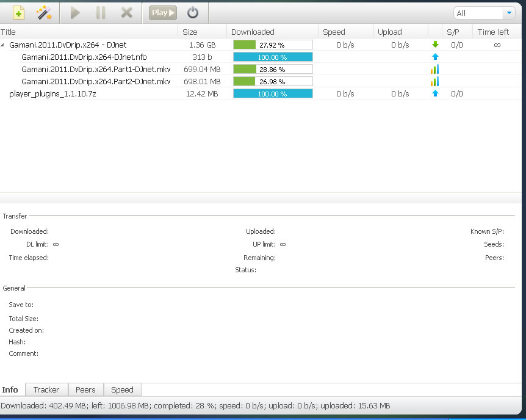Viewport: 526px width, 420px height.
Task: Click the Time elapsed label
Action: click(29, 258)
